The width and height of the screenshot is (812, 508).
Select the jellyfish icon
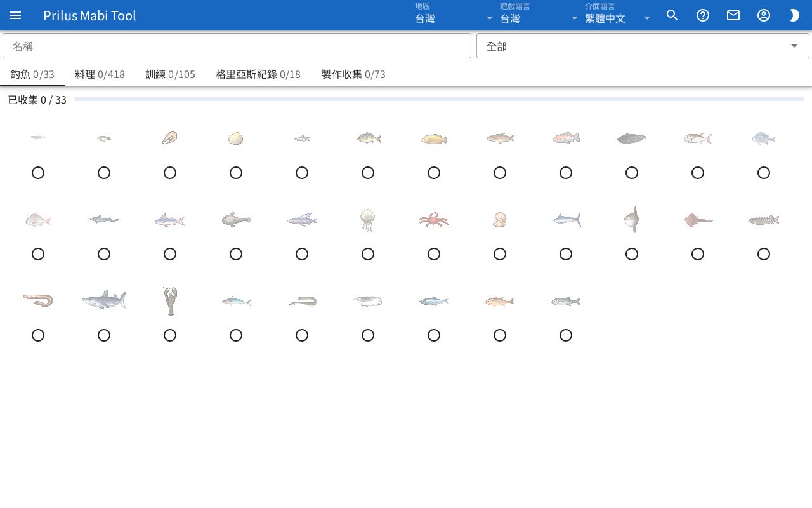[368, 220]
